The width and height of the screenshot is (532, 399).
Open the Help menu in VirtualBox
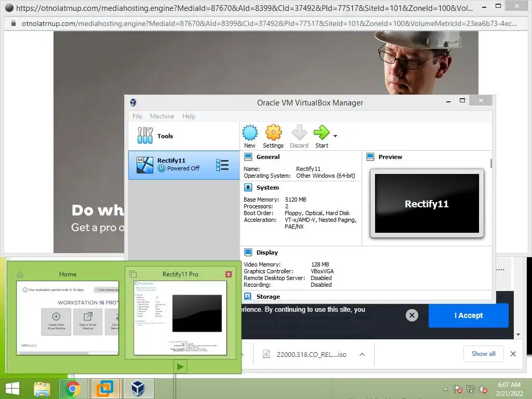(x=189, y=116)
